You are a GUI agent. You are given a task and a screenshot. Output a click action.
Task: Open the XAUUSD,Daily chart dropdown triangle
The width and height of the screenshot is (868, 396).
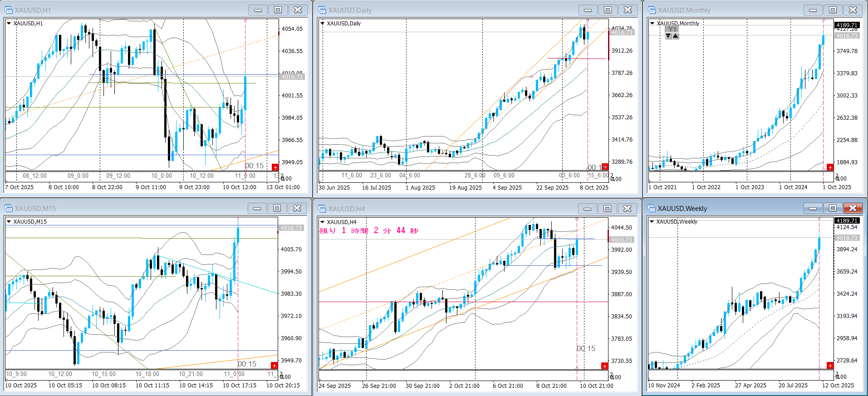[x=323, y=23]
